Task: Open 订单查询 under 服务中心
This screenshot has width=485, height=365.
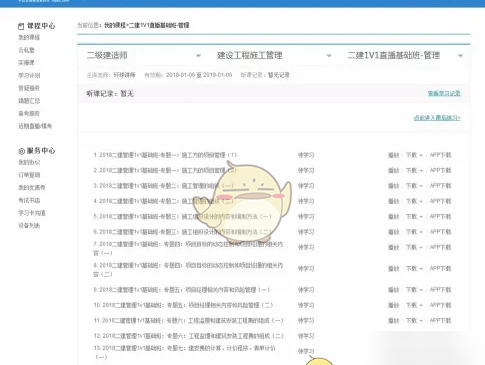Action: tap(29, 175)
